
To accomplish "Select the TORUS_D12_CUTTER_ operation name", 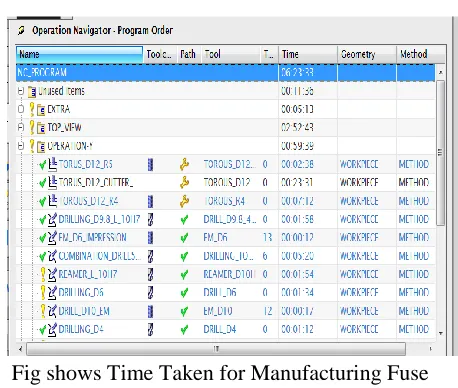I will coord(96,183).
